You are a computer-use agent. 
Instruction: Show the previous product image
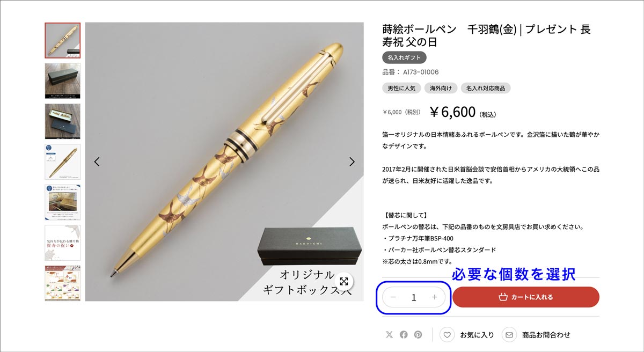tap(97, 162)
